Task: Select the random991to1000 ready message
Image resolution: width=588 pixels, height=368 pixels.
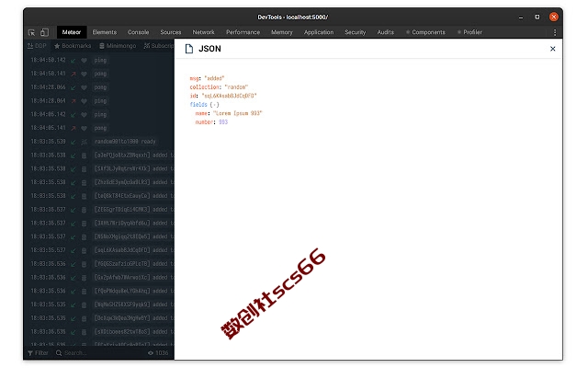Action: (125, 142)
